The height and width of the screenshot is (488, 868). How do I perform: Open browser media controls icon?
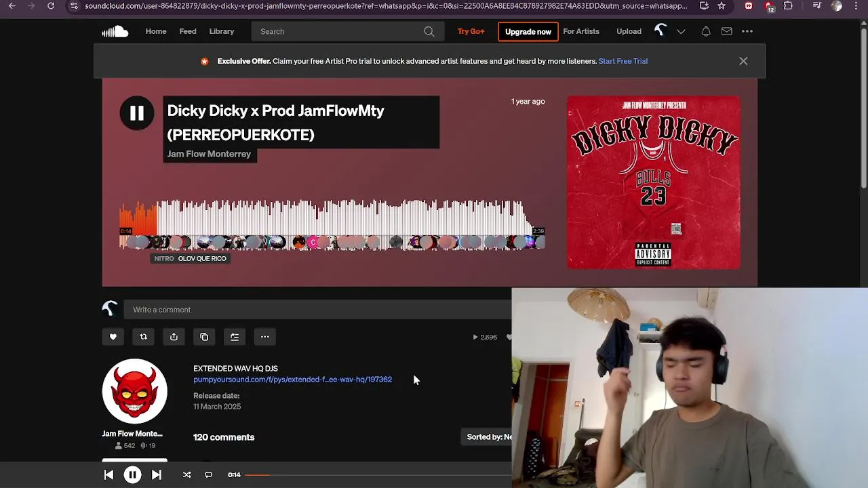(817, 6)
